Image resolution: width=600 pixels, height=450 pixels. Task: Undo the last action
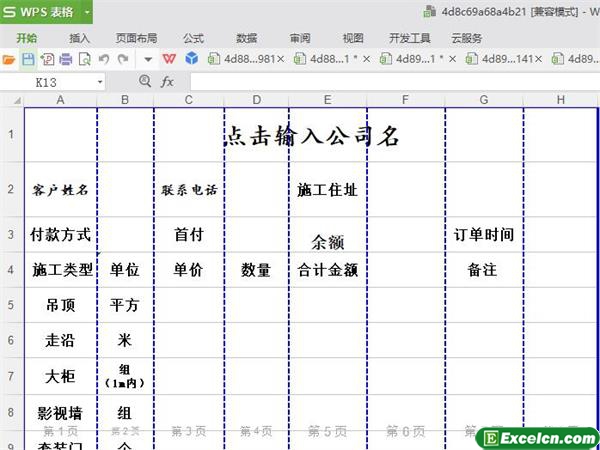click(103, 59)
